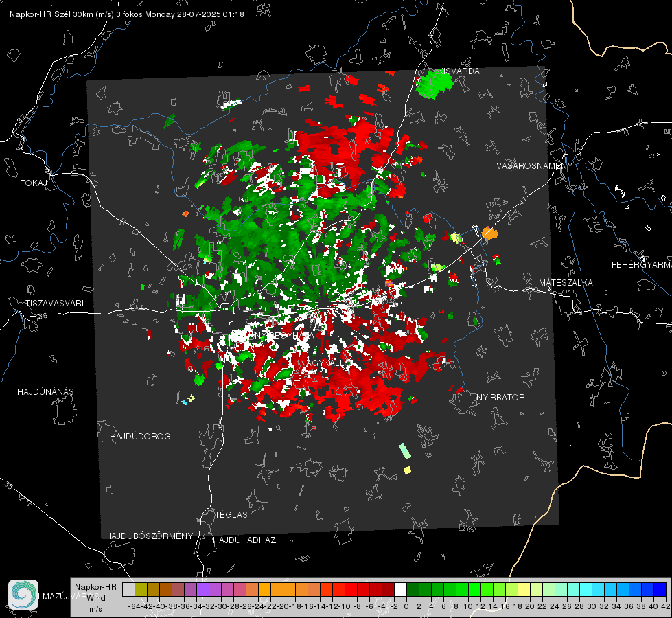Select the dark green 0 to 2 swatch
The image size is (672, 618).
coord(413,590)
